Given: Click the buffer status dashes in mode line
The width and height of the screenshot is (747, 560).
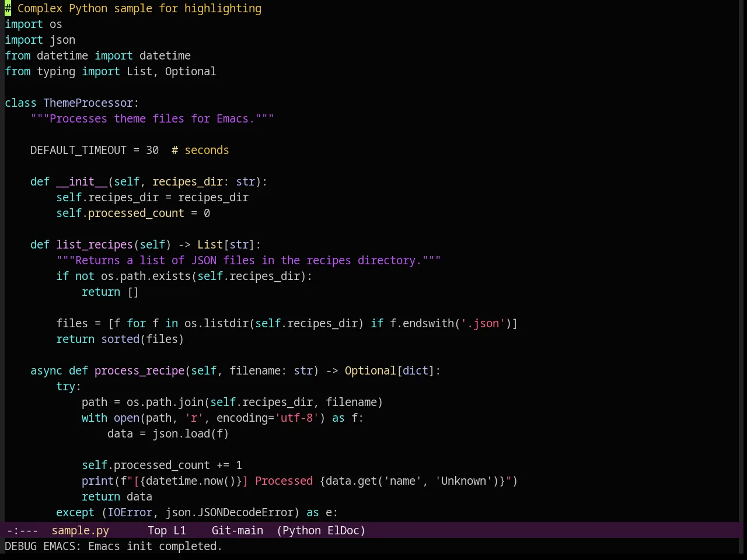Looking at the screenshot, I should (22, 530).
